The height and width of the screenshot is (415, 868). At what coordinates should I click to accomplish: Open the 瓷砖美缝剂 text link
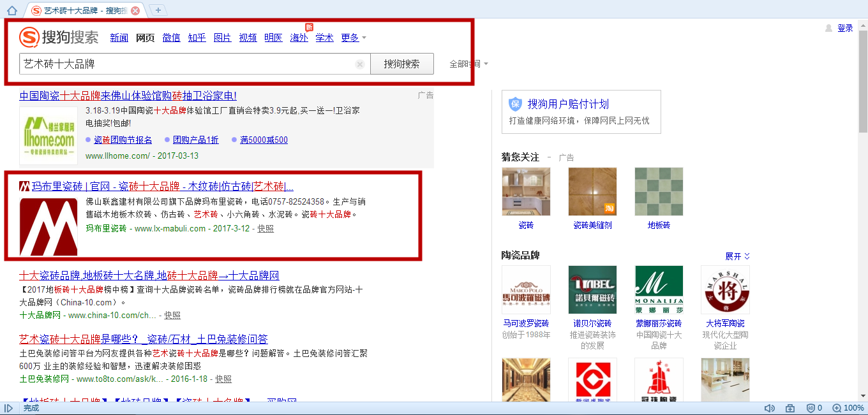pyautogui.click(x=592, y=225)
